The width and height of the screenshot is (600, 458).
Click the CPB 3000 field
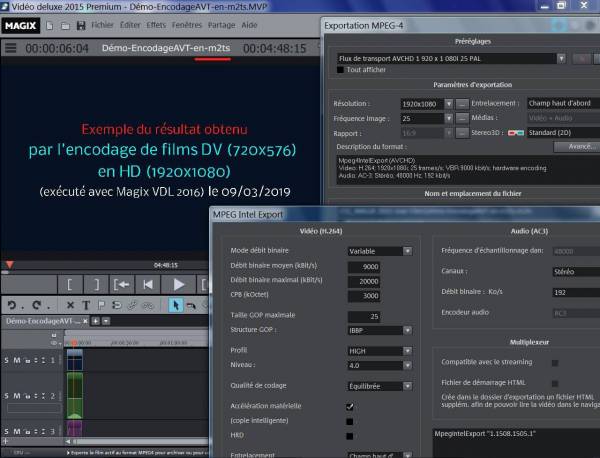coord(364,296)
